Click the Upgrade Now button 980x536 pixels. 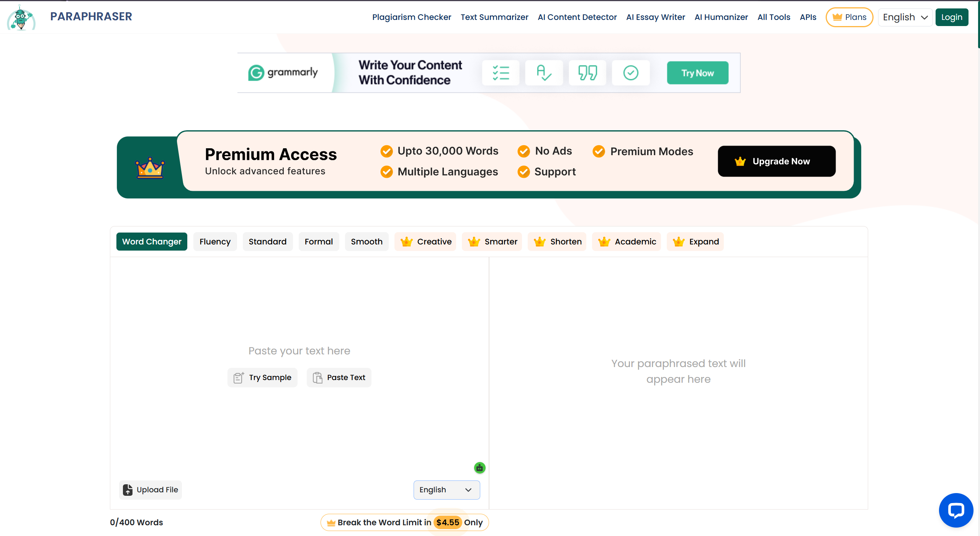777,161
